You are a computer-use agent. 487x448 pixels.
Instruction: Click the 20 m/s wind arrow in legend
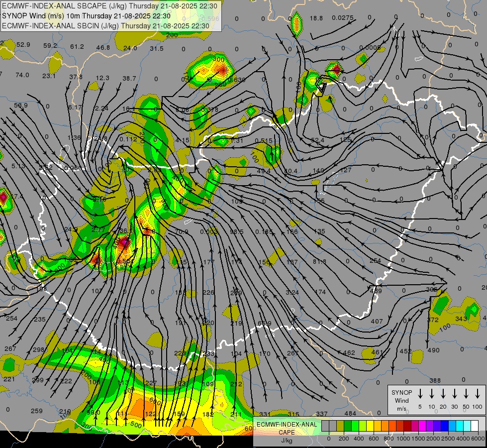coord(443,394)
